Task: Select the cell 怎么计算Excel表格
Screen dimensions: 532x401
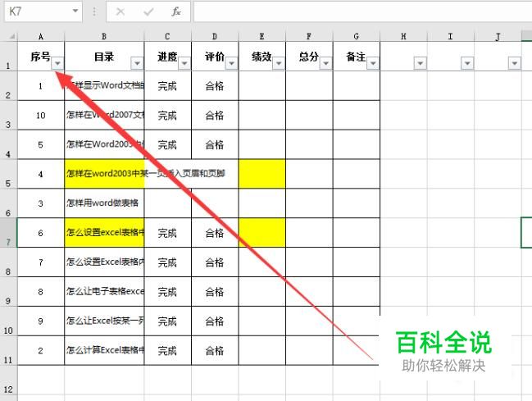Action: tap(104, 350)
